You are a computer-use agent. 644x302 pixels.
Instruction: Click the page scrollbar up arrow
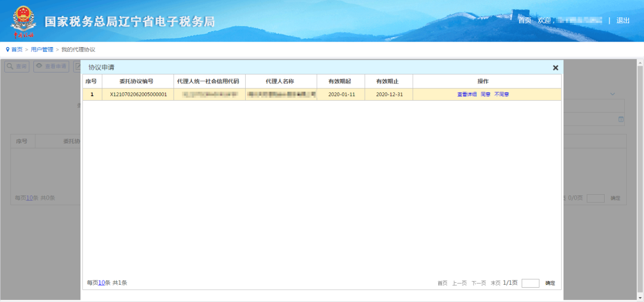coord(640,63)
